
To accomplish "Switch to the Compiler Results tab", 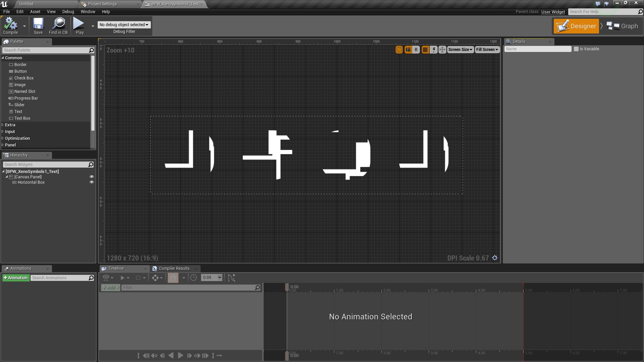I will [175, 268].
